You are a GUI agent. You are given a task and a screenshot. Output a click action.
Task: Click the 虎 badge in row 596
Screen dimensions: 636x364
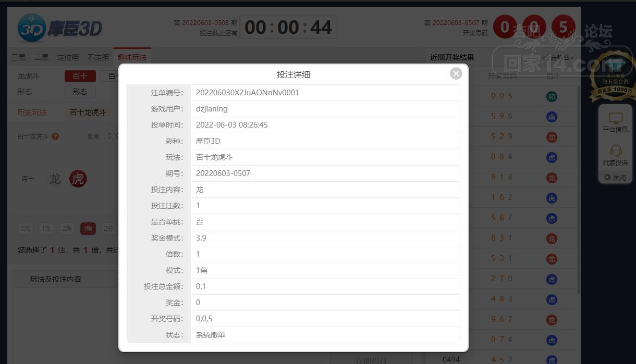click(x=552, y=117)
